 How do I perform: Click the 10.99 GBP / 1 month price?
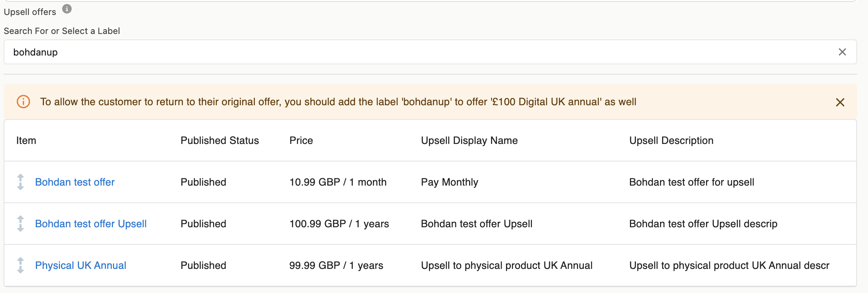(x=337, y=182)
